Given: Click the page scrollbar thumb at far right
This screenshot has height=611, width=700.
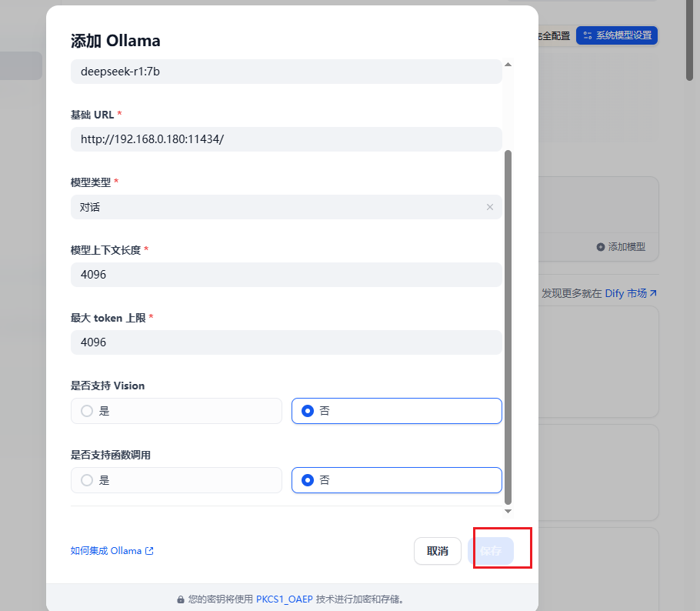Looking at the screenshot, I should tap(690, 40).
